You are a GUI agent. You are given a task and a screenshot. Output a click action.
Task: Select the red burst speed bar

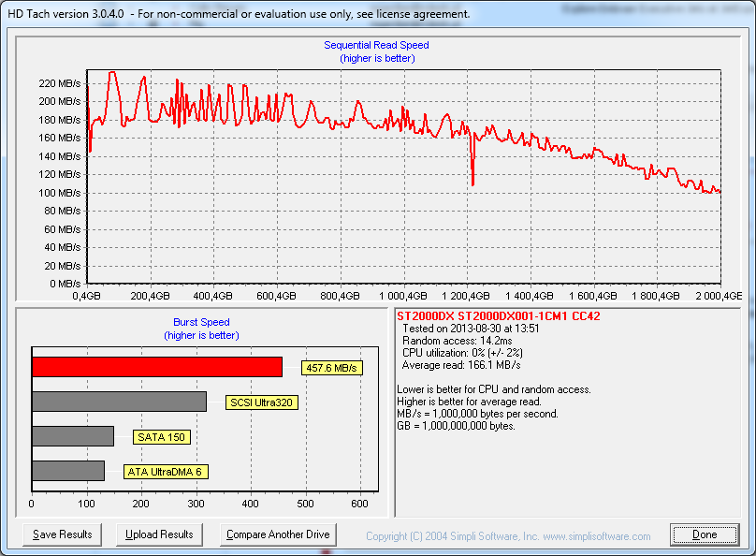[x=156, y=366]
